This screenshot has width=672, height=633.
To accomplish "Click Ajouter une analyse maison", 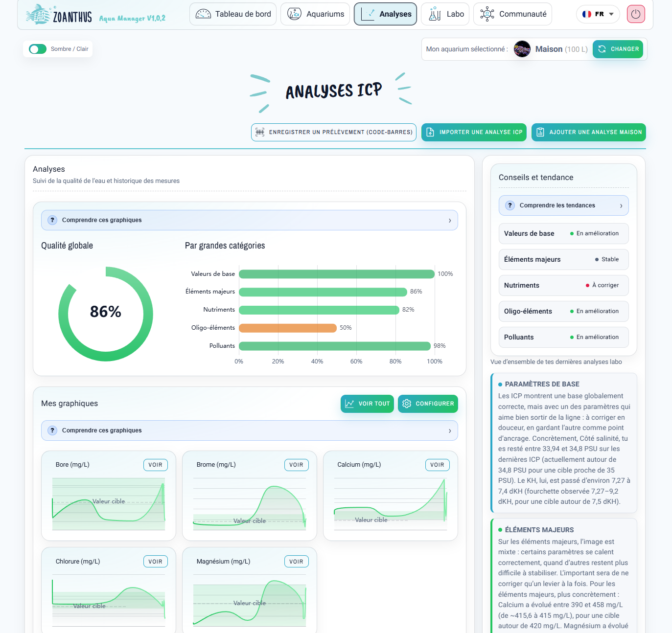I will [589, 132].
